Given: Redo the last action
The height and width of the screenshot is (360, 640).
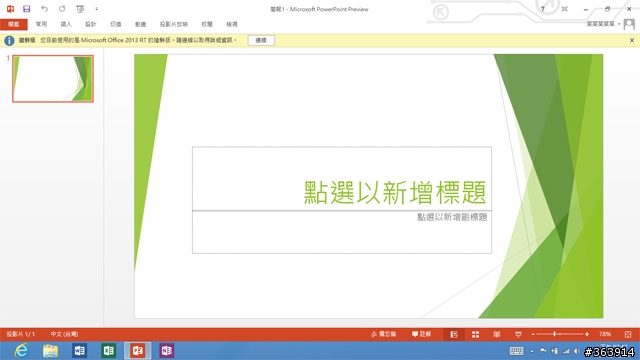Looking at the screenshot, I should tap(62, 9).
